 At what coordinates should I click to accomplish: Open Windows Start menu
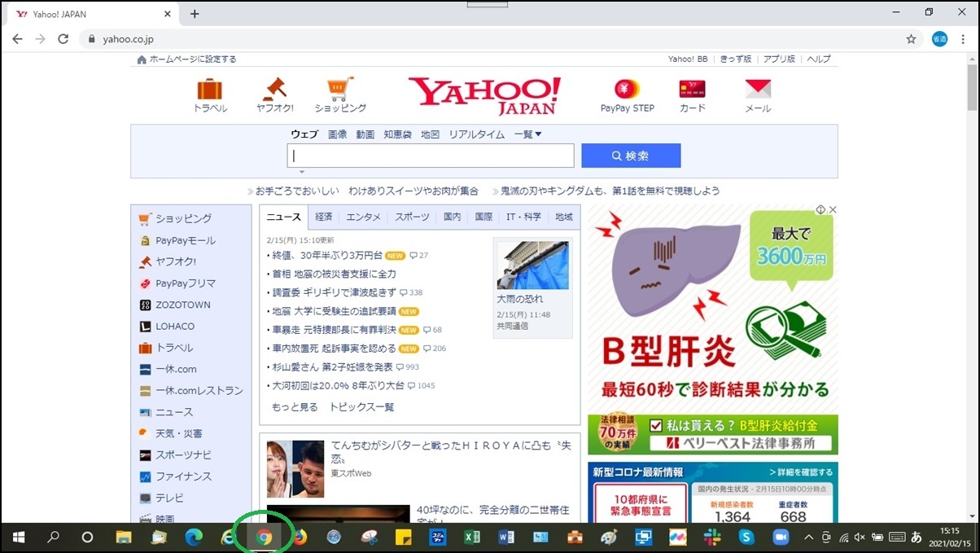(x=19, y=538)
